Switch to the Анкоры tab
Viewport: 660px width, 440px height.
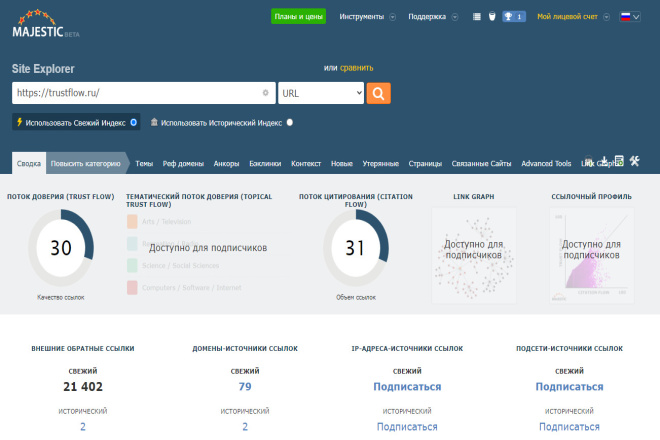click(x=226, y=163)
